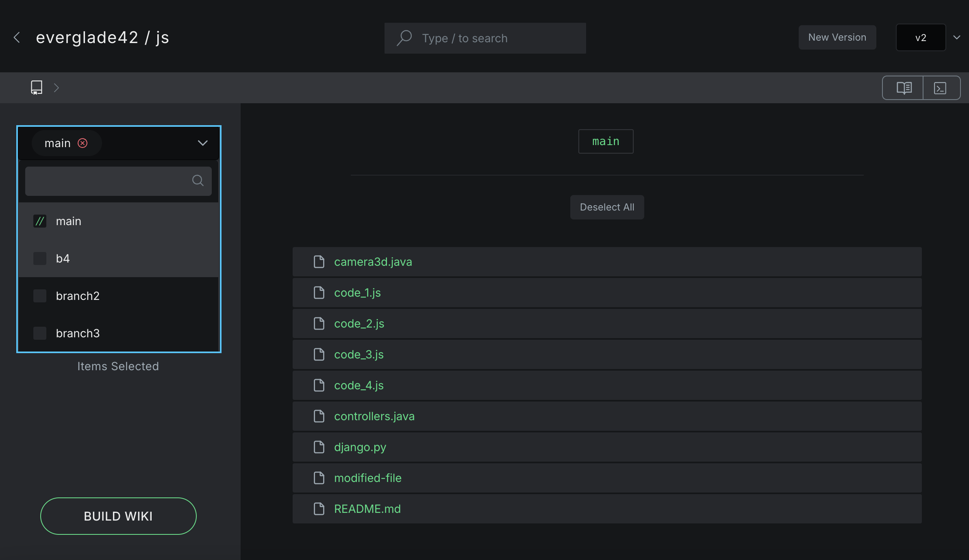
Task: Click the Type to search bar
Action: coord(484,37)
